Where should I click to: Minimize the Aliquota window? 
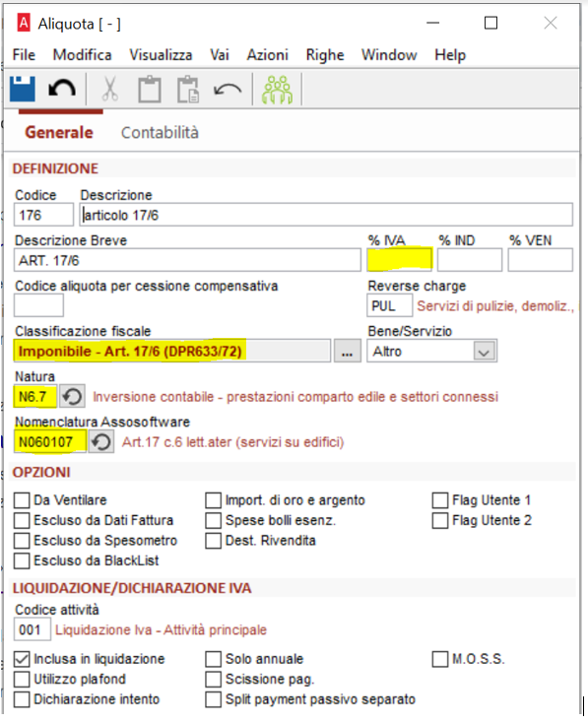[432, 23]
